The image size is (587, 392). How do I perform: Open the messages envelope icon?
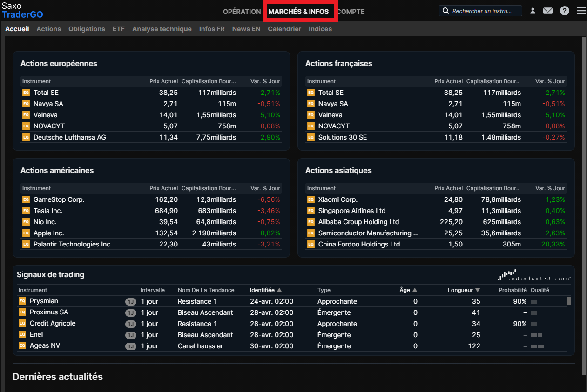tap(548, 11)
